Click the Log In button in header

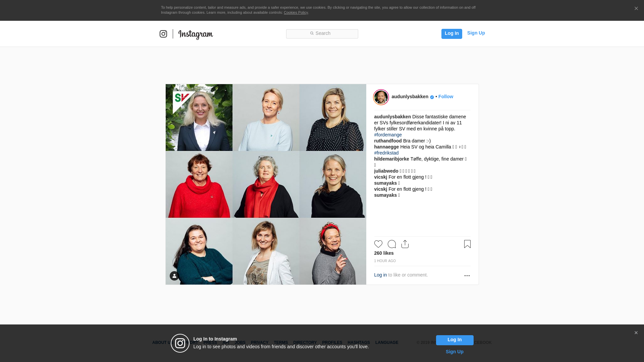click(x=451, y=34)
